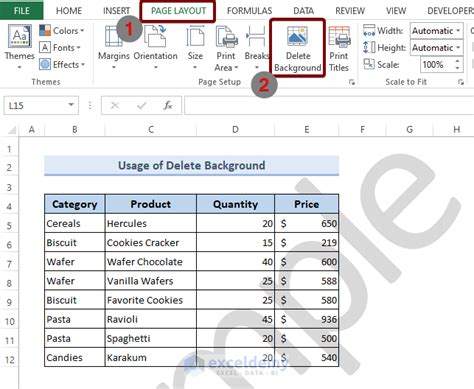Select column B header

(x=75, y=129)
